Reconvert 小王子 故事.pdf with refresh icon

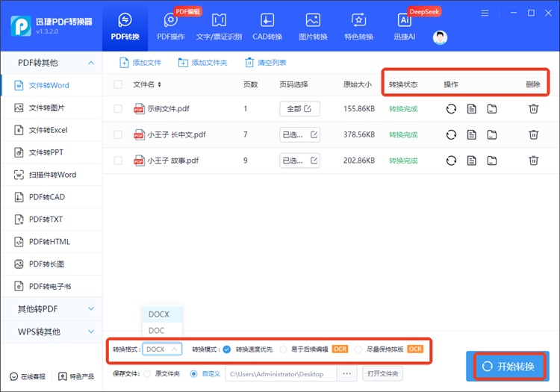click(x=451, y=161)
